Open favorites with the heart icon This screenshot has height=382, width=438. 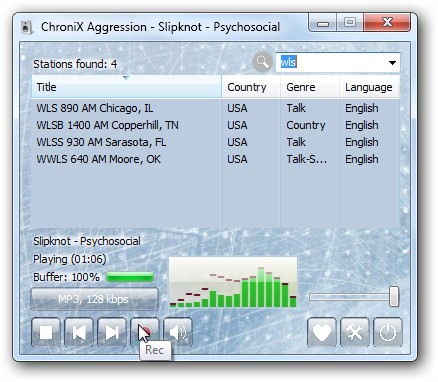point(322,332)
